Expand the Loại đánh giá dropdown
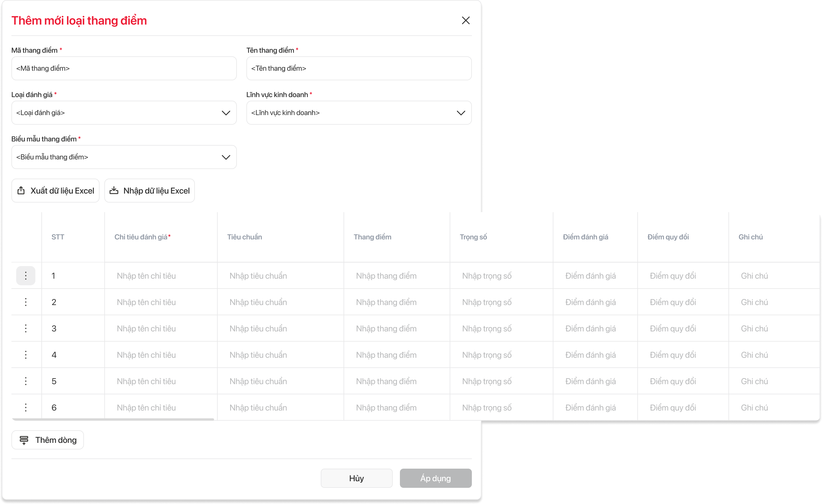 click(226, 113)
